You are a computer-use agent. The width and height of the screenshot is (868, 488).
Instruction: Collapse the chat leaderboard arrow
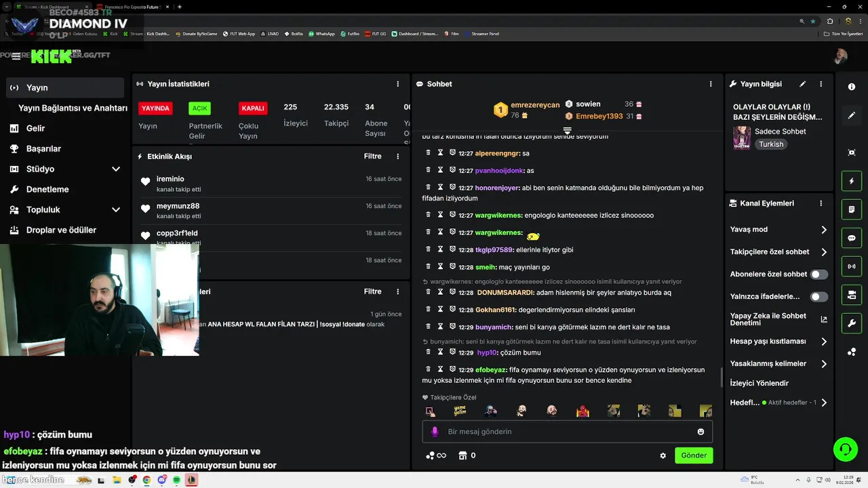pyautogui.click(x=568, y=130)
